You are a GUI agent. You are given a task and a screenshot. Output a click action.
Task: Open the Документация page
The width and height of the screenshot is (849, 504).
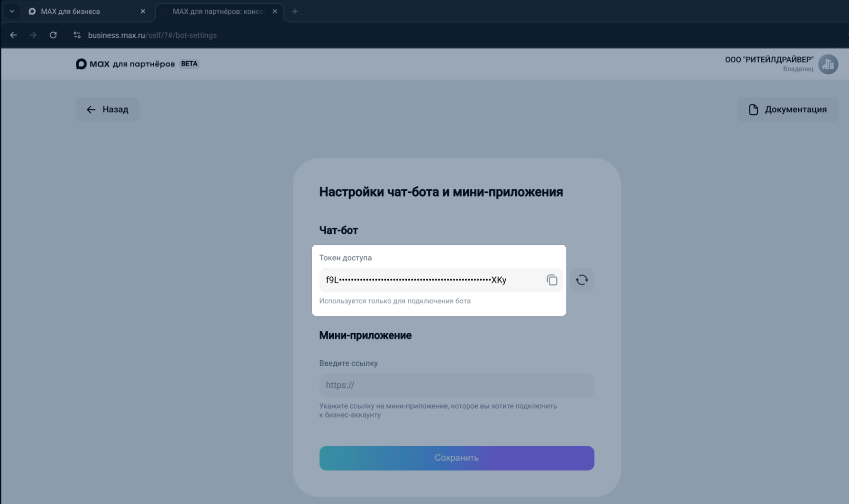(x=787, y=110)
